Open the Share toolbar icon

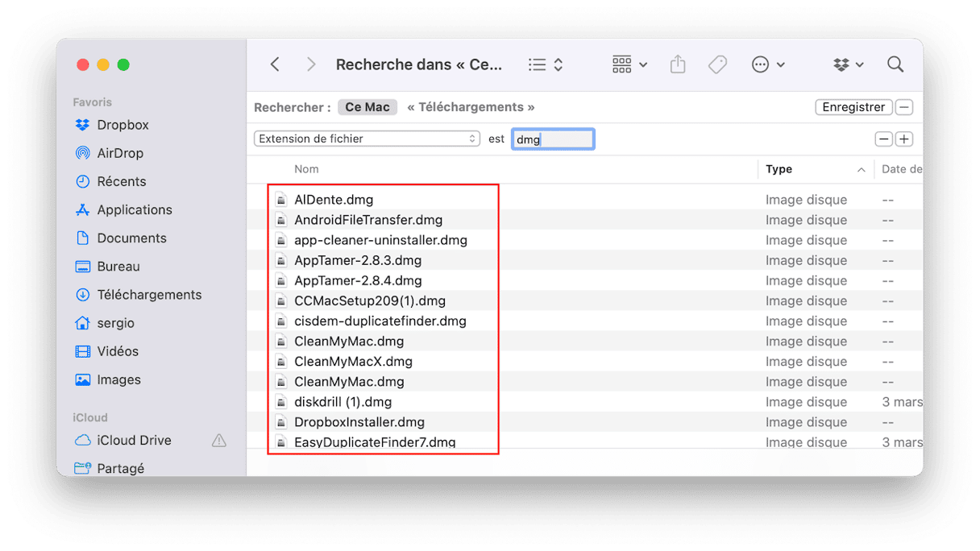coord(678,64)
